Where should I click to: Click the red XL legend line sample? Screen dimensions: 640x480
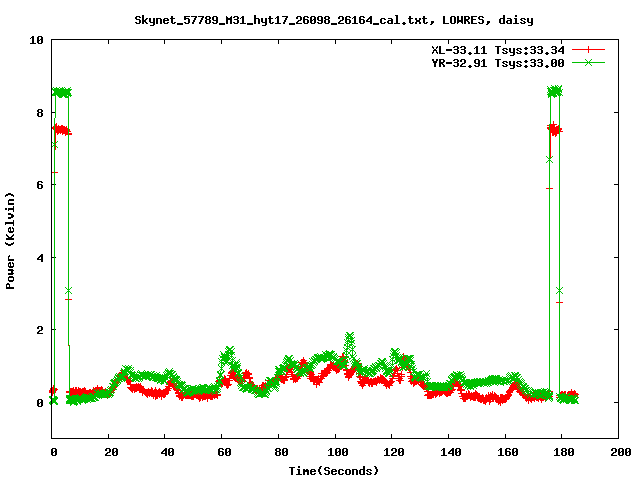click(x=588, y=50)
